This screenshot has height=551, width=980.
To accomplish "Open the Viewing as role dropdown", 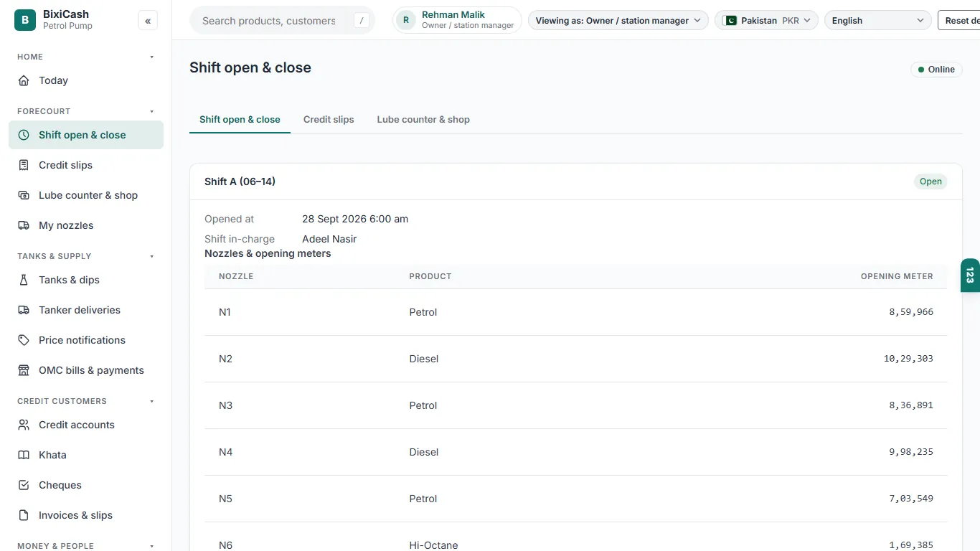I will click(x=618, y=21).
